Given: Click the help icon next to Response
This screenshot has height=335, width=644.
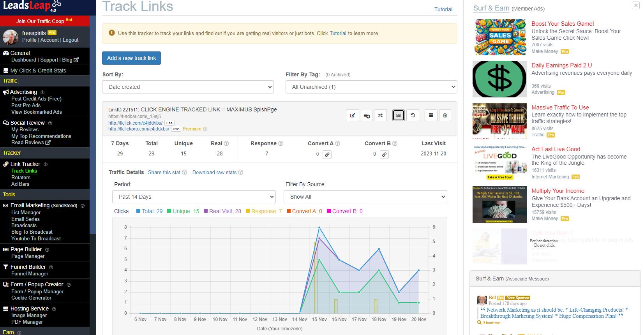Looking at the screenshot, I should [281, 143].
